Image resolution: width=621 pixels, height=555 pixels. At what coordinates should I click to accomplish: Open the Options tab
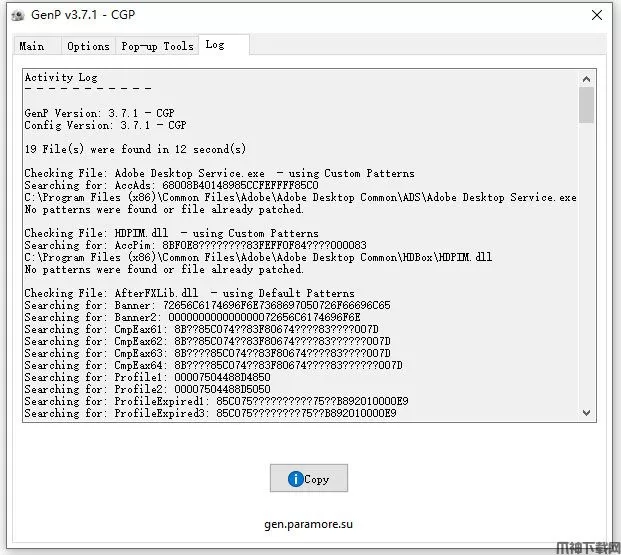[x=88, y=46]
